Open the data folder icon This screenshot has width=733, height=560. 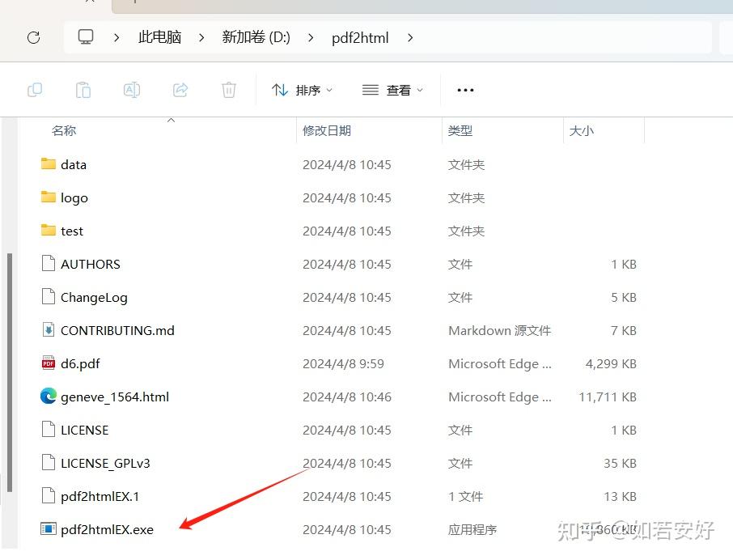tap(48, 164)
